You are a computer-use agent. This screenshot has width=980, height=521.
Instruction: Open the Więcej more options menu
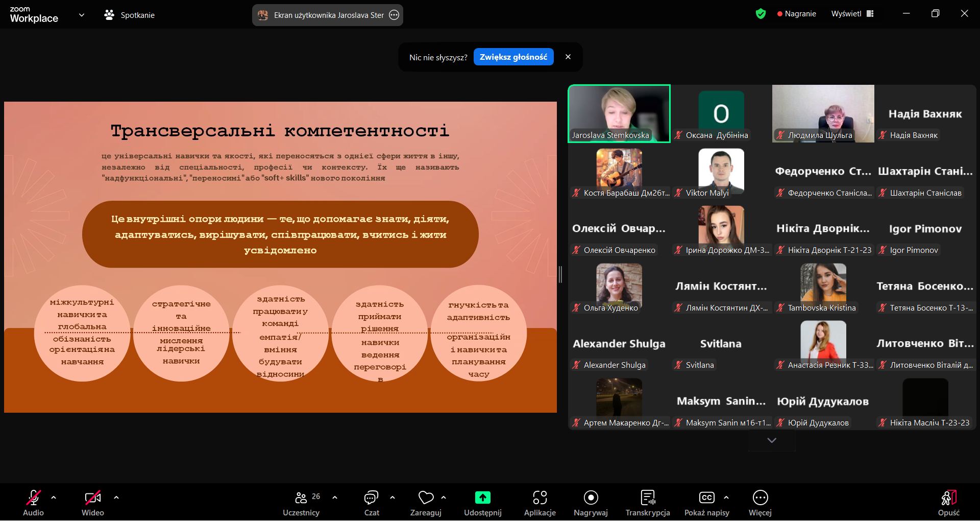(760, 498)
